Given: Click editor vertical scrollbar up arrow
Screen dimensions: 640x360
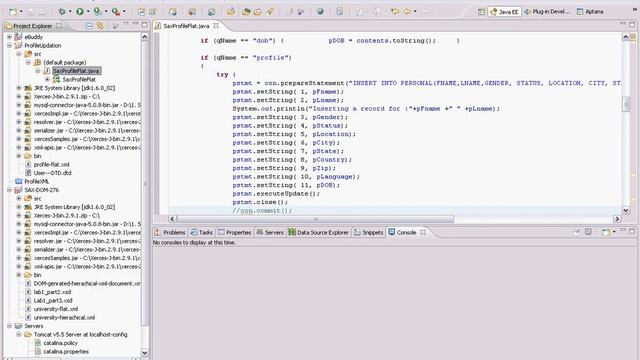Looking at the screenshot, I should (x=626, y=37).
